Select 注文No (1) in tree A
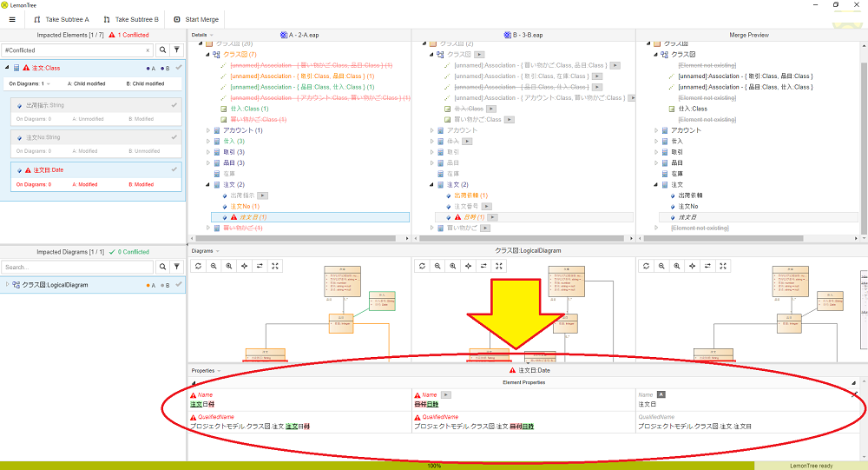Screen dimensions: 868x470 pyautogui.click(x=246, y=206)
